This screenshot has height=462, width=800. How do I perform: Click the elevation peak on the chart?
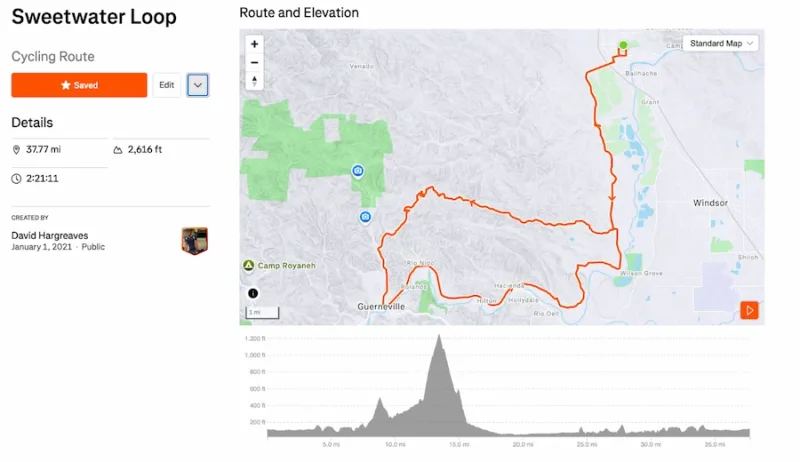tap(438, 340)
